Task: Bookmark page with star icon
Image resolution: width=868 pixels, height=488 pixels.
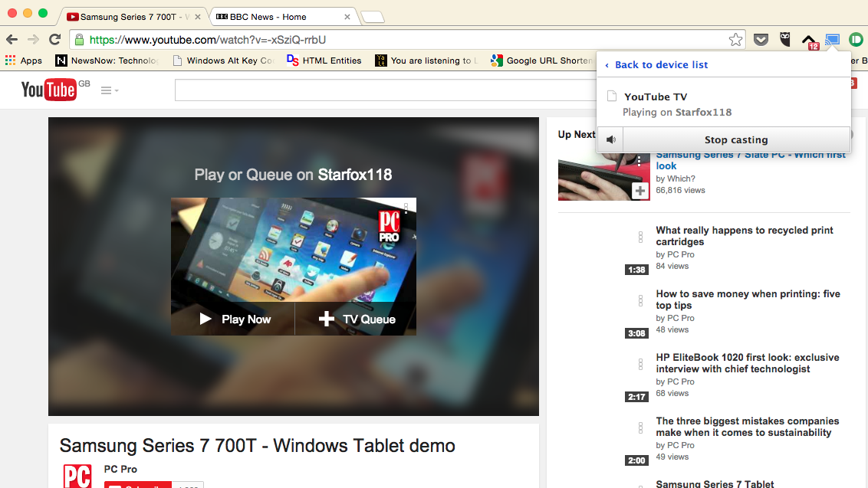Action: pos(735,39)
